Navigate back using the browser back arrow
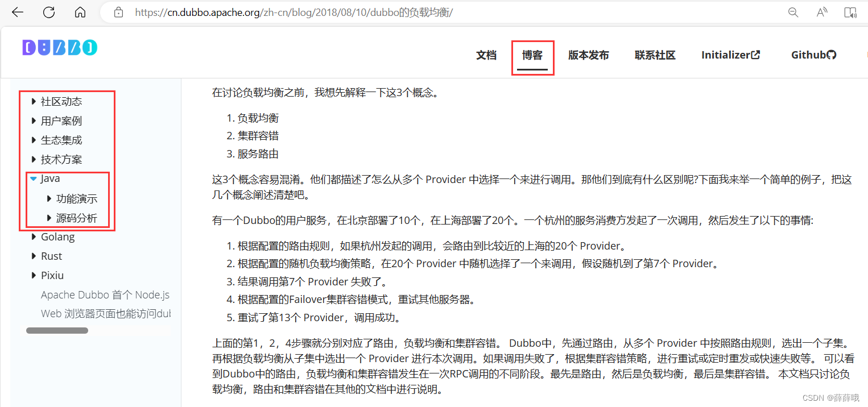The width and height of the screenshot is (868, 407). point(17,12)
